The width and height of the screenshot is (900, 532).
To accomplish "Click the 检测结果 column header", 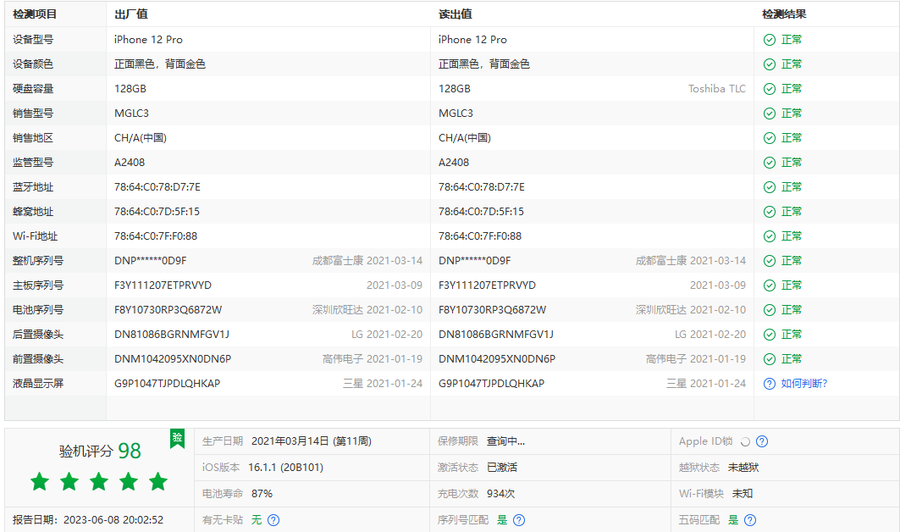I will tap(784, 14).
